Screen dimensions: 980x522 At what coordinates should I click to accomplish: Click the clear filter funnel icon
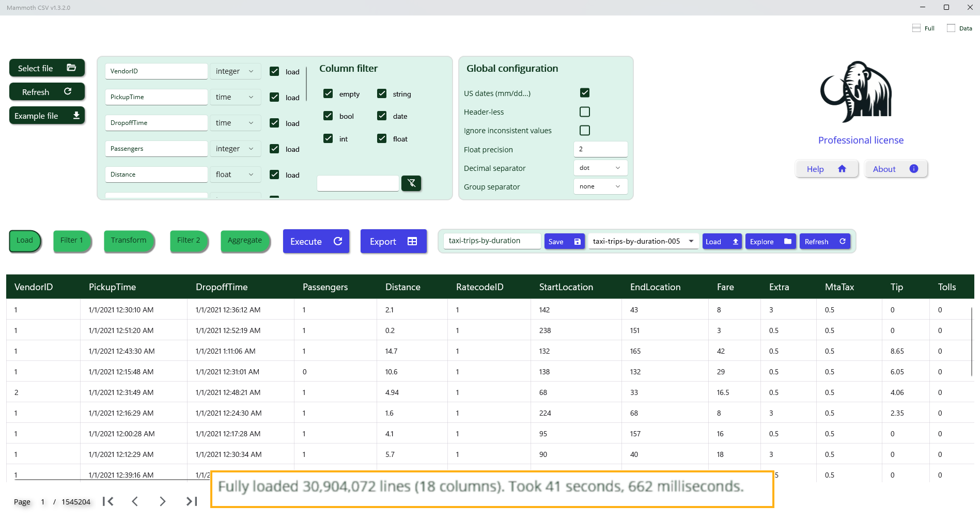(x=411, y=183)
